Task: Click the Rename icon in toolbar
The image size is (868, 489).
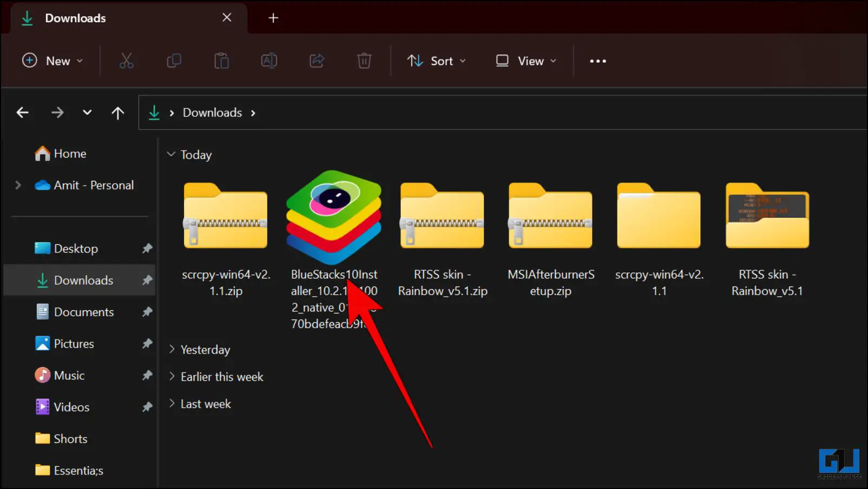Action: [269, 61]
